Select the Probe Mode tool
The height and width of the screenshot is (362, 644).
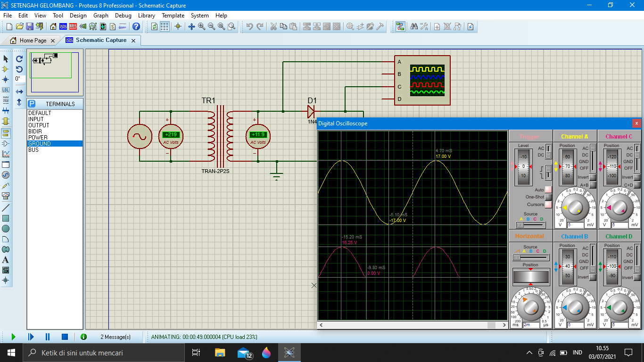(x=6, y=185)
